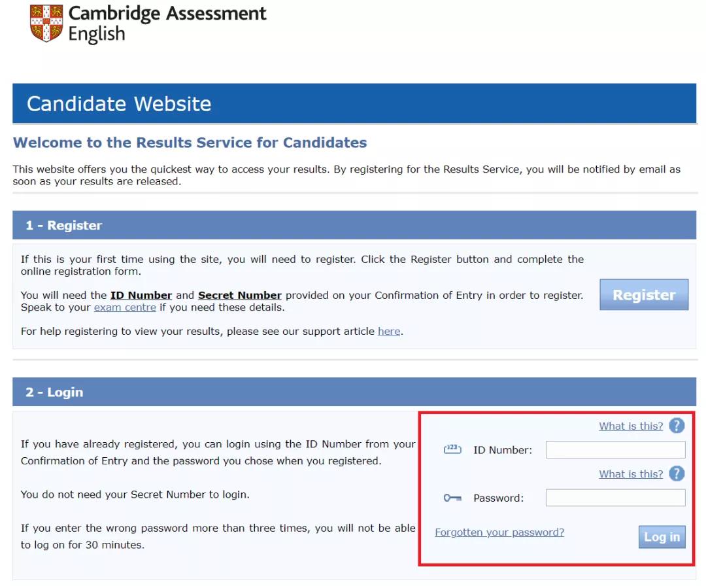This screenshot has height=588, width=706.
Task: Open the exam centre link
Action: click(x=125, y=307)
